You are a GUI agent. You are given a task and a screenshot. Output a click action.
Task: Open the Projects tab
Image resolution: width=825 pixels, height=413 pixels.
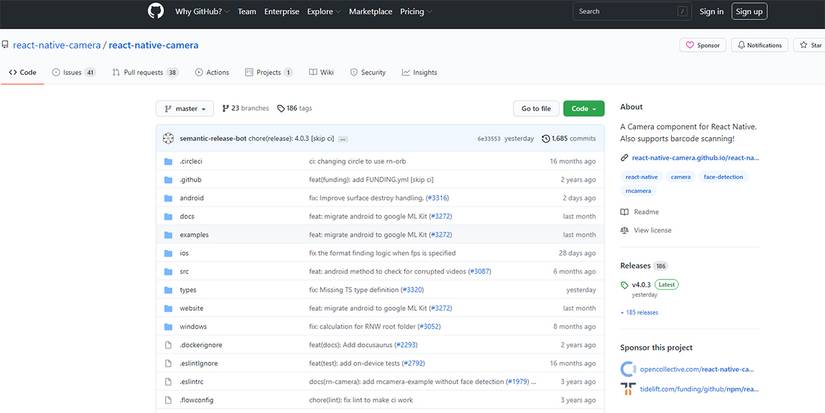tap(268, 73)
